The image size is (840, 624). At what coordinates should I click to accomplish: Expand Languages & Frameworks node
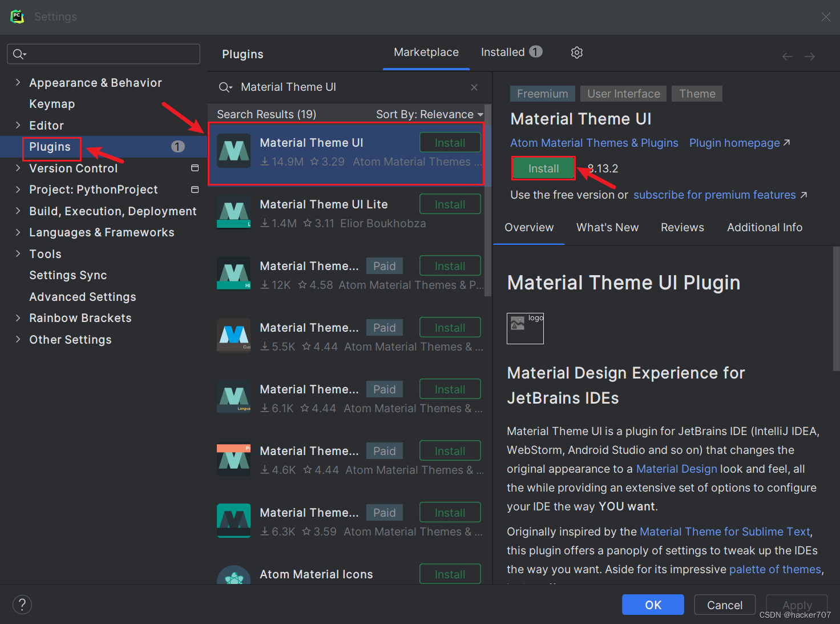tap(18, 232)
